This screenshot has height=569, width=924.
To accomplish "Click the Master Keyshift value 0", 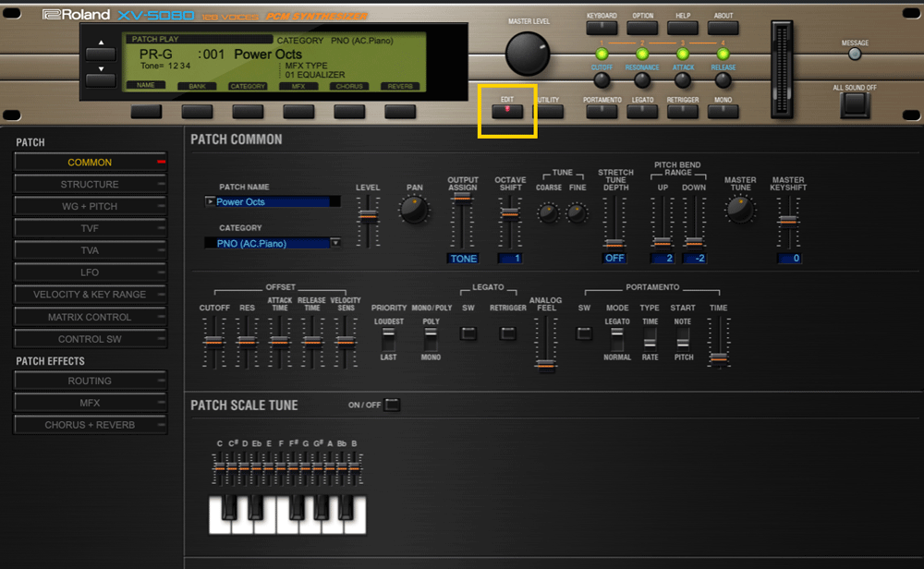I will 788,259.
